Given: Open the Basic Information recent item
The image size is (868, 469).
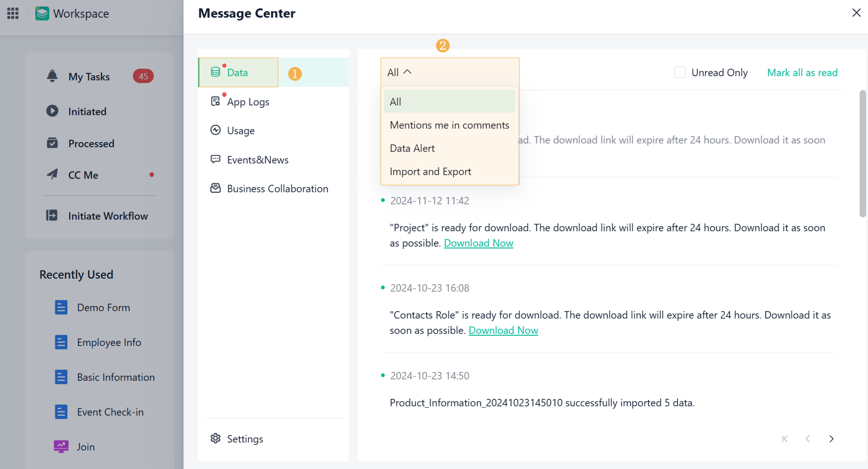Looking at the screenshot, I should (x=116, y=377).
